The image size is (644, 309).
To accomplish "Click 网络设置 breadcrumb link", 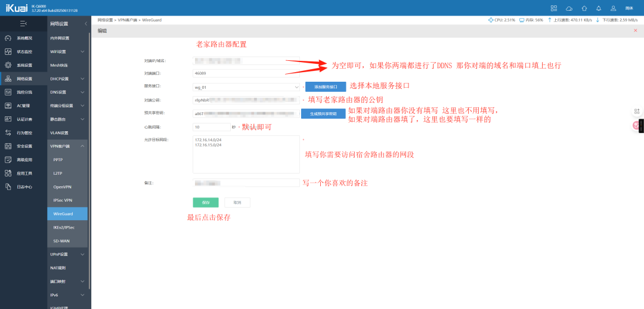I will [105, 20].
